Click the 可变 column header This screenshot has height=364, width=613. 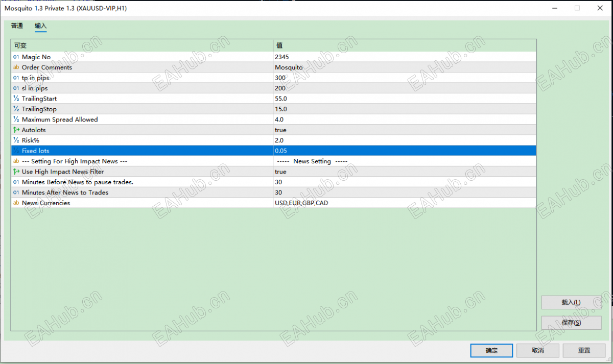click(142, 45)
